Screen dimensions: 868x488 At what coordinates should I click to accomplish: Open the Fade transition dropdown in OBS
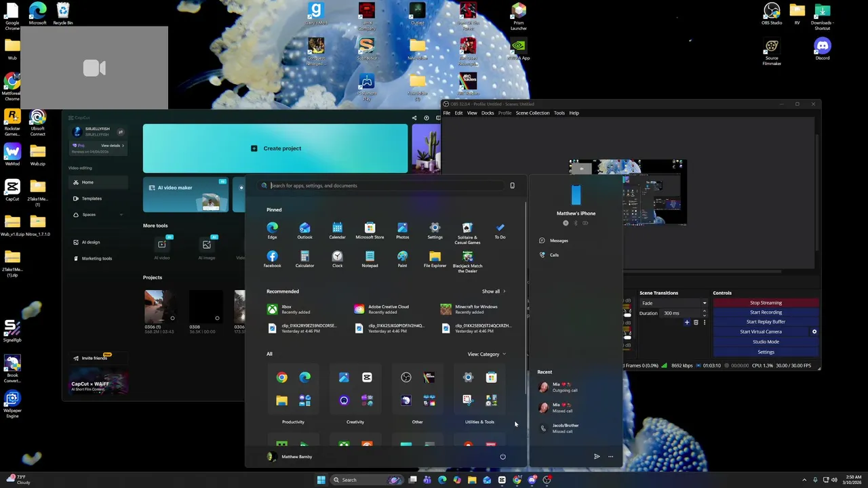673,303
